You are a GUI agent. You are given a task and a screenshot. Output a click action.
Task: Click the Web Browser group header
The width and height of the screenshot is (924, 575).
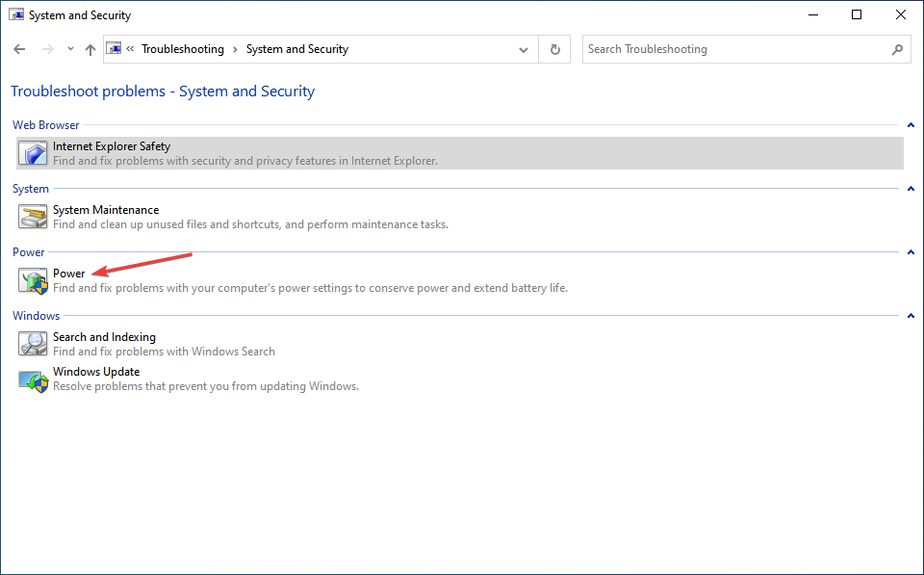tap(46, 125)
